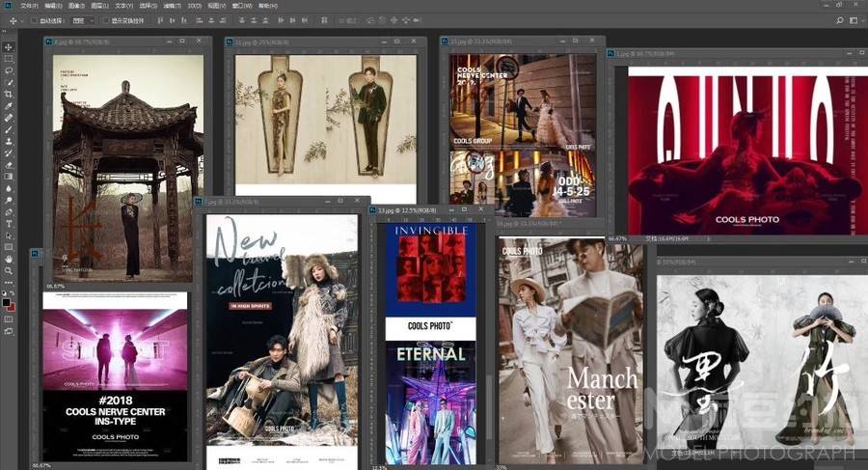The height and width of the screenshot is (470, 868).
Task: Open the 图层(L) menu
Action: [x=99, y=6]
